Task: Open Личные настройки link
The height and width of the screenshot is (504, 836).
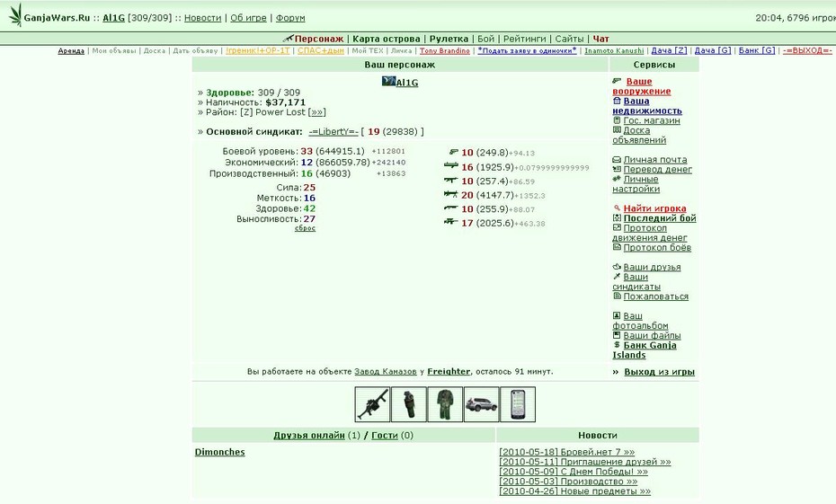Action: coord(636,184)
